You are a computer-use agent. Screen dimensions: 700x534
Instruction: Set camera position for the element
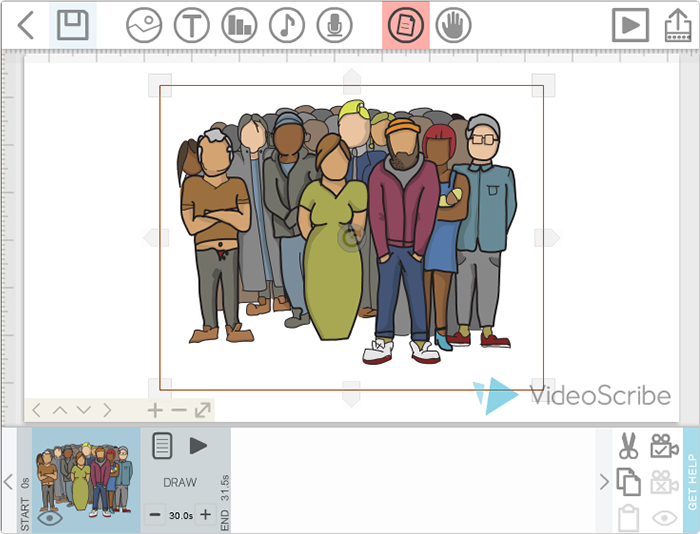(x=664, y=446)
